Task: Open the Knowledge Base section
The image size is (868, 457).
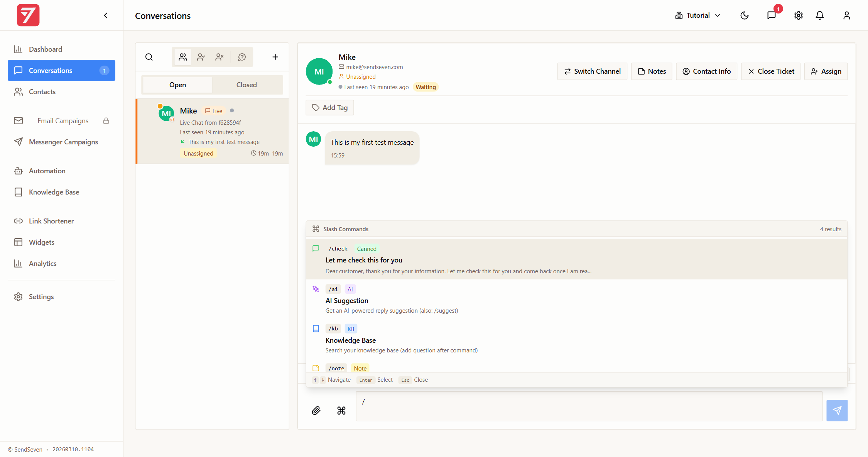Action: pyautogui.click(x=61, y=192)
